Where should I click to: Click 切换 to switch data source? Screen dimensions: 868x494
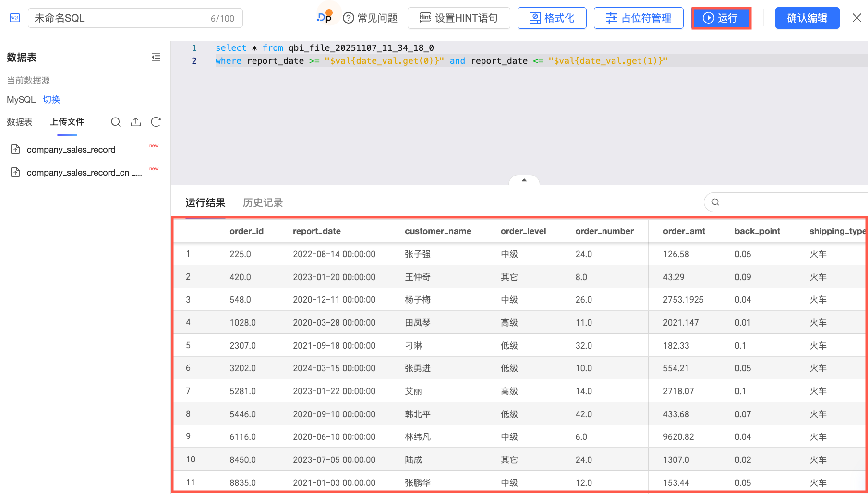tap(51, 100)
